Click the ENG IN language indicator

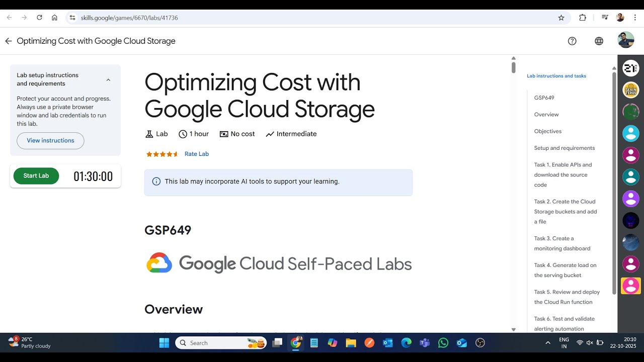(x=564, y=343)
